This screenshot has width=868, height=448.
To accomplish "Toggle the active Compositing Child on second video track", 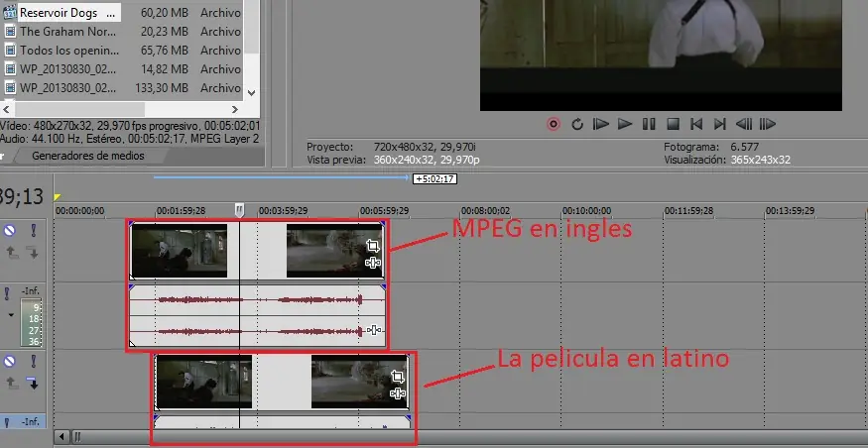I will (x=33, y=383).
